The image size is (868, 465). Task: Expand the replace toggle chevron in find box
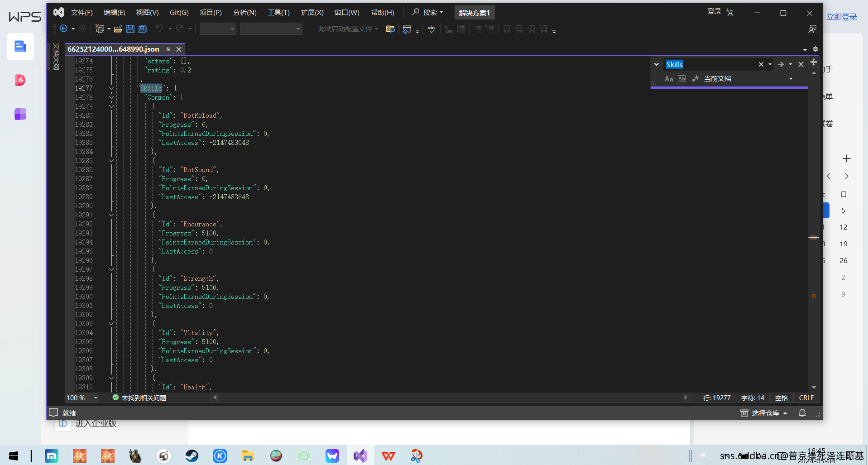click(656, 64)
